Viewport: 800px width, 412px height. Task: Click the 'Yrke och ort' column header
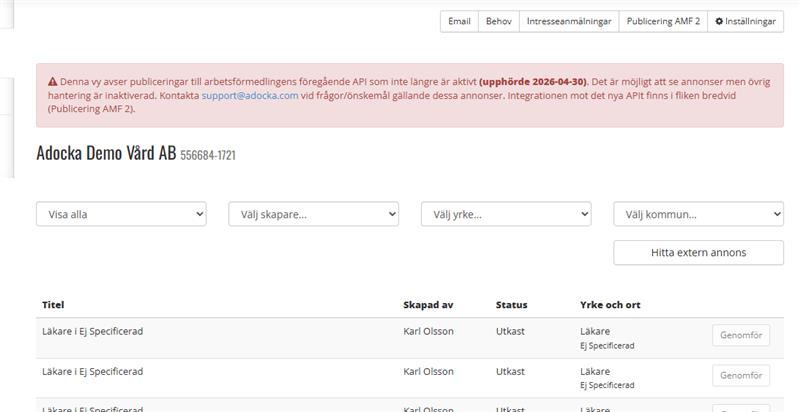point(610,305)
